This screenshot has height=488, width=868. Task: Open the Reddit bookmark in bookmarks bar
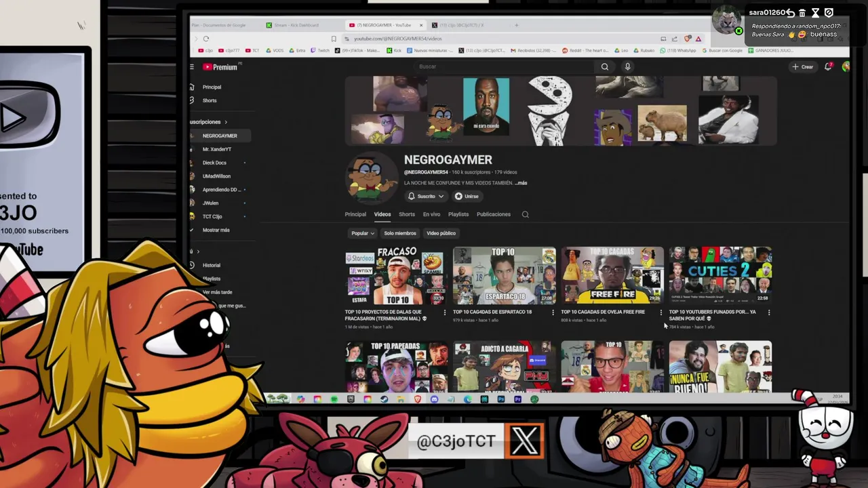coord(586,50)
